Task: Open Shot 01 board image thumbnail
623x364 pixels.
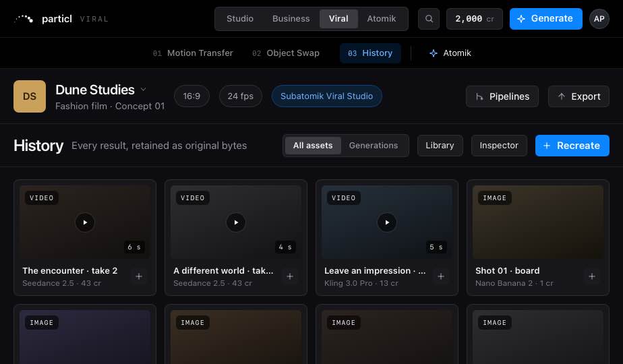Action: (538, 222)
